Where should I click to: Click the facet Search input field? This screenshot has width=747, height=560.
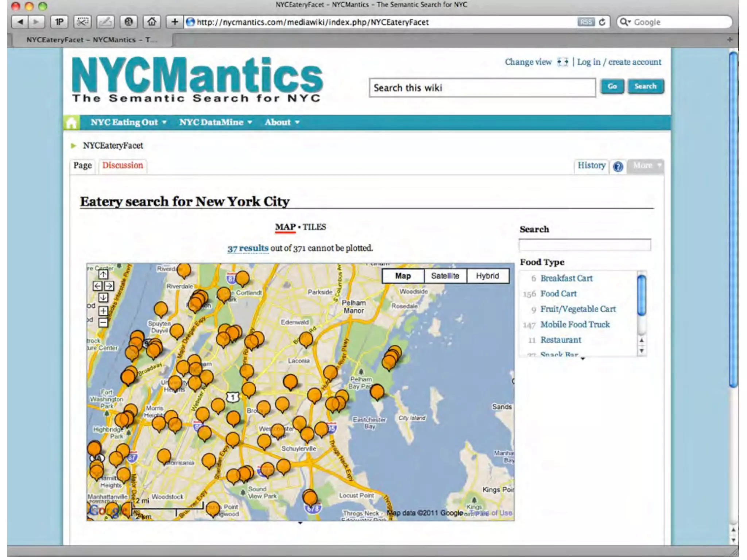pyautogui.click(x=584, y=245)
